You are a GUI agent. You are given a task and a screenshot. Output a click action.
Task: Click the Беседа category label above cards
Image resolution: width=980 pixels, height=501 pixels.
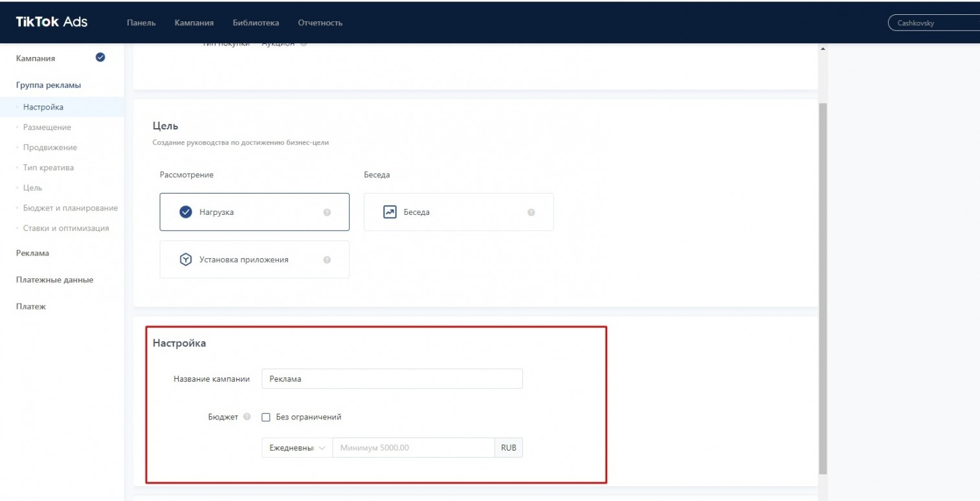[x=377, y=175]
